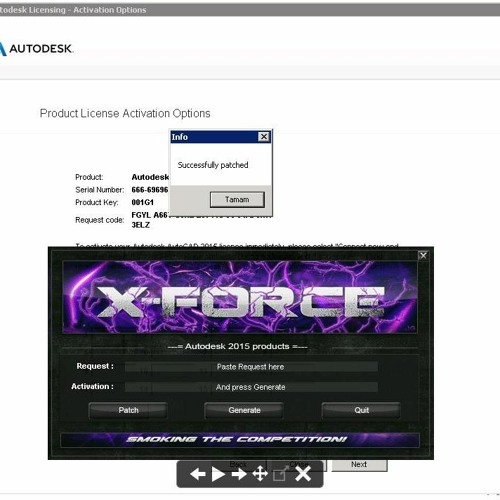Image resolution: width=500 pixels, height=500 pixels.
Task: Click the Product License Activation Options heading
Action: [x=125, y=113]
